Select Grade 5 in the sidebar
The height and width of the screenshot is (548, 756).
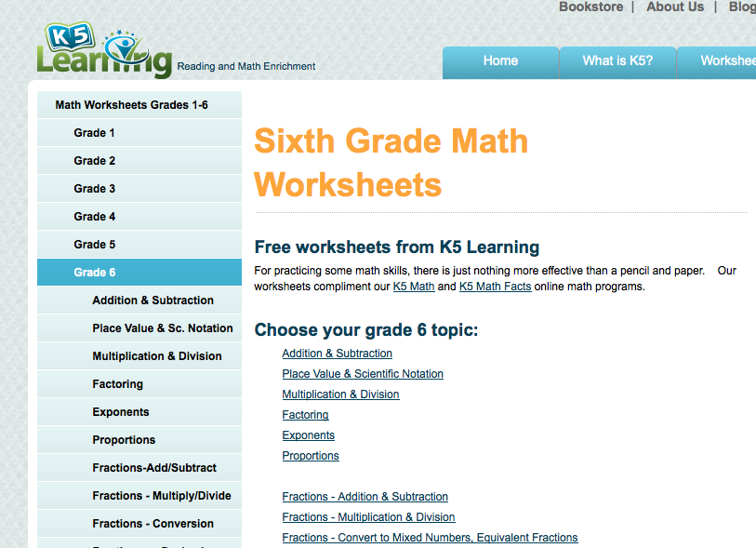(139, 245)
